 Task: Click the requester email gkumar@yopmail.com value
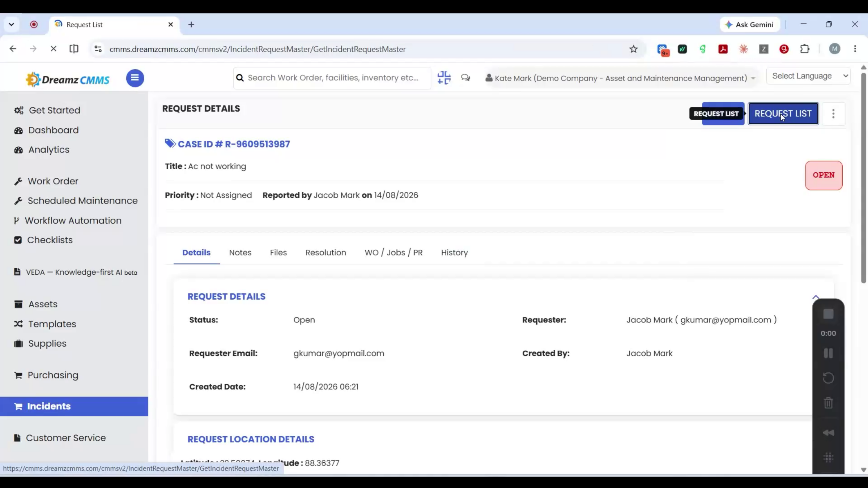(339, 354)
